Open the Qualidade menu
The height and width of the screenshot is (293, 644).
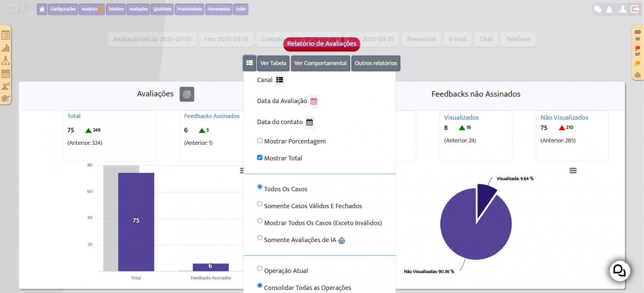[162, 9]
